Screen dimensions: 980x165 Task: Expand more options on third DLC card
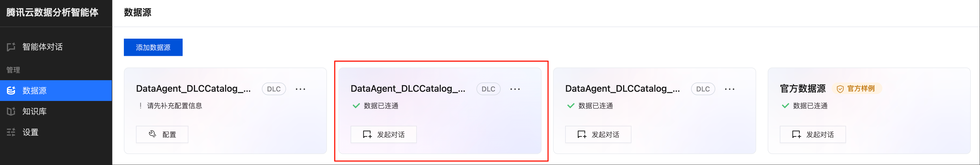730,89
